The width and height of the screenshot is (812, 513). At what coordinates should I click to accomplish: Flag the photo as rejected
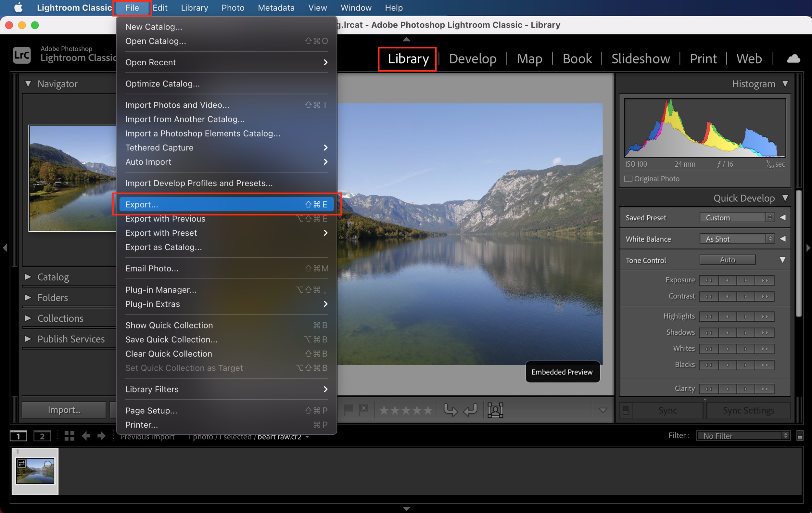pos(363,410)
